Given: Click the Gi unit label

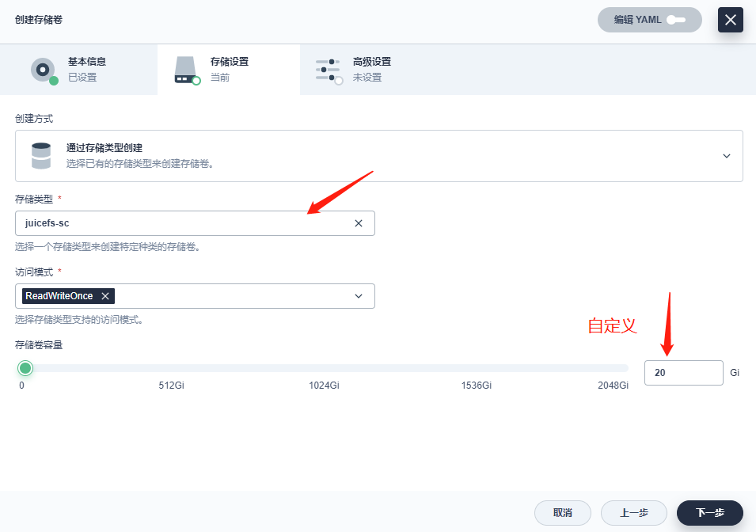Looking at the screenshot, I should pos(735,373).
